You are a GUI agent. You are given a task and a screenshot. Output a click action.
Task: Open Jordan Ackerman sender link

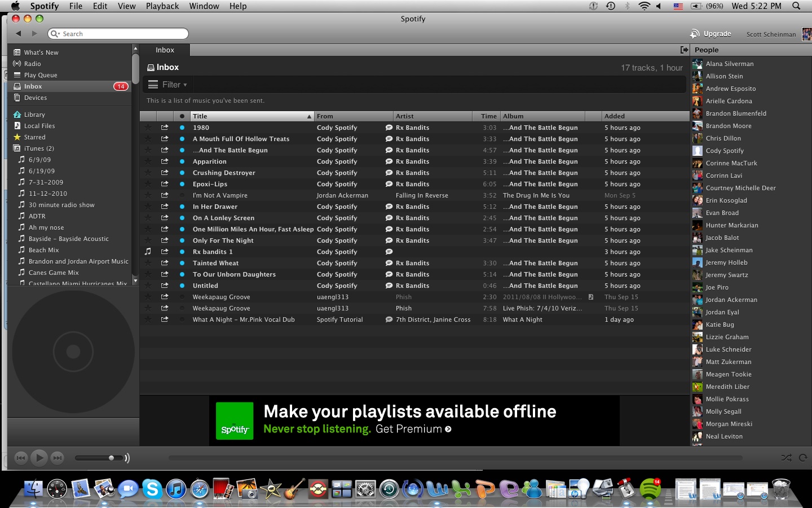(342, 195)
